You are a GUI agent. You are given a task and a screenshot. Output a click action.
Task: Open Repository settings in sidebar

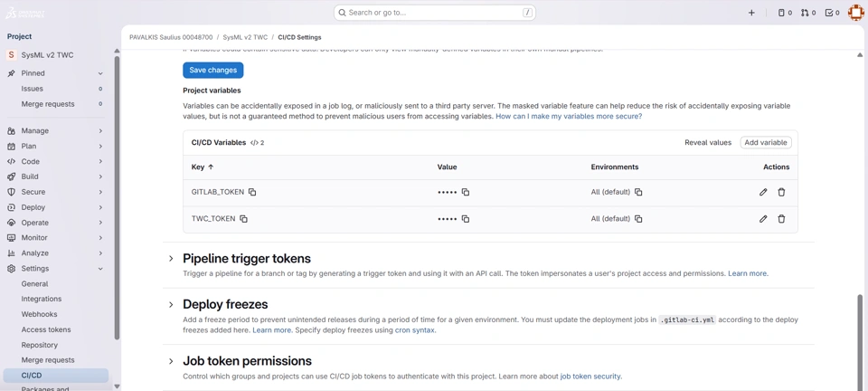coord(40,345)
